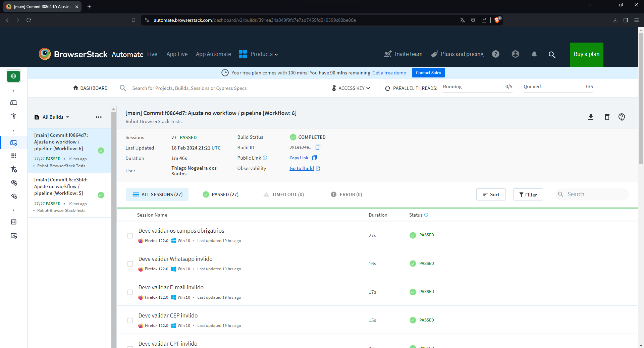Open the device sidebar icon below globe
The image size is (644, 348).
pyautogui.click(x=13, y=103)
